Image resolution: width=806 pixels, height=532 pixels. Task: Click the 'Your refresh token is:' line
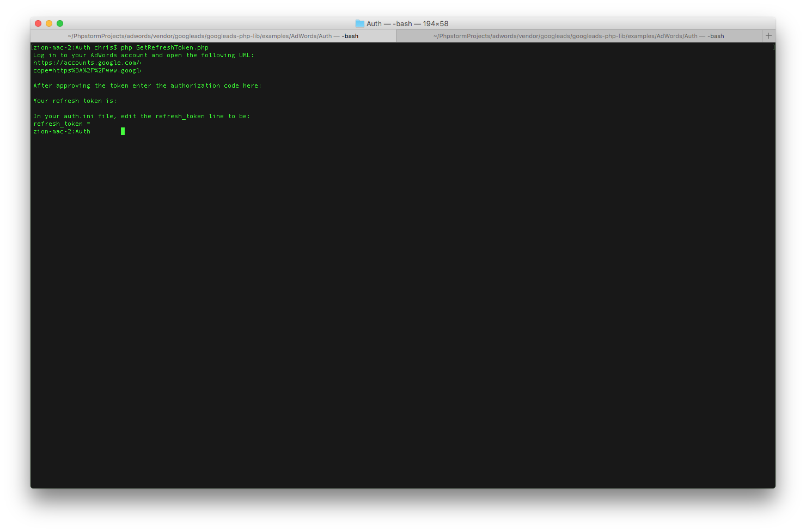pyautogui.click(x=75, y=101)
